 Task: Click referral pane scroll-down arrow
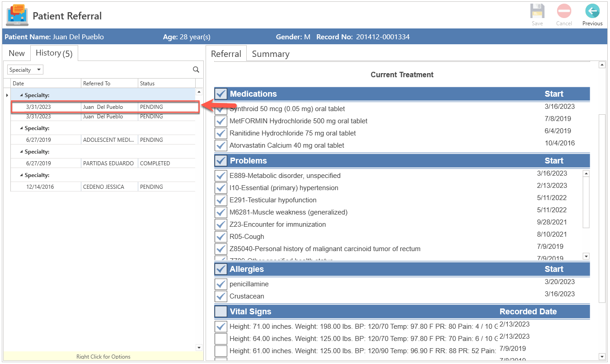coord(602,356)
